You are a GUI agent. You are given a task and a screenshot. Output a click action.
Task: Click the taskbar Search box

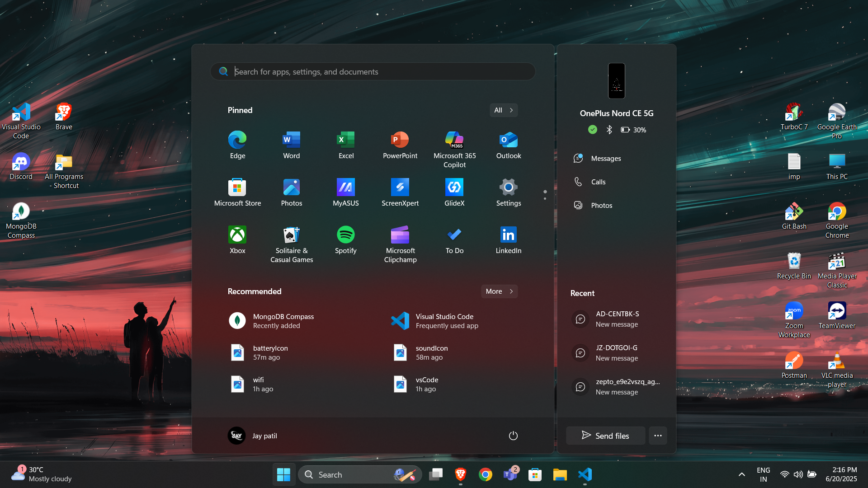click(360, 474)
